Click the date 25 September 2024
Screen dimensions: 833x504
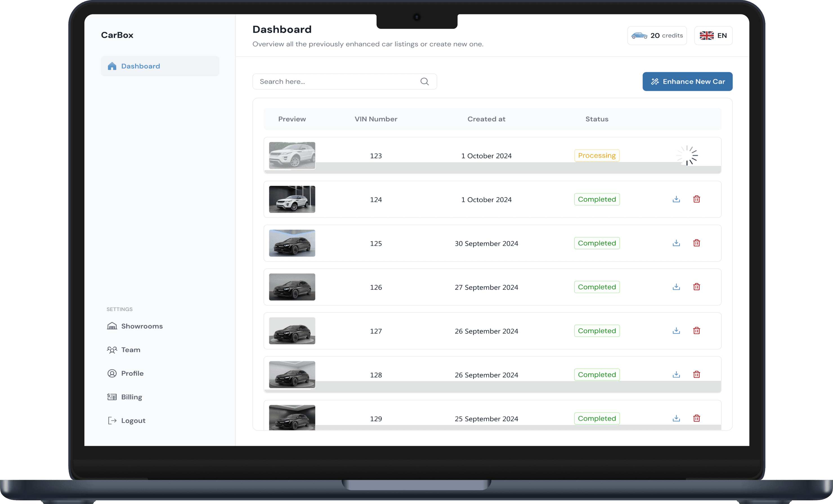(x=486, y=419)
